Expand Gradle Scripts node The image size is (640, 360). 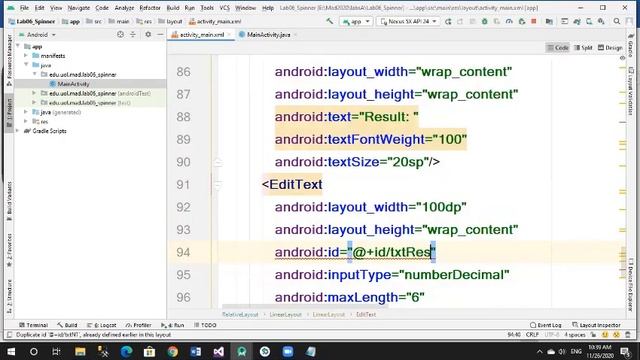coord(18,131)
